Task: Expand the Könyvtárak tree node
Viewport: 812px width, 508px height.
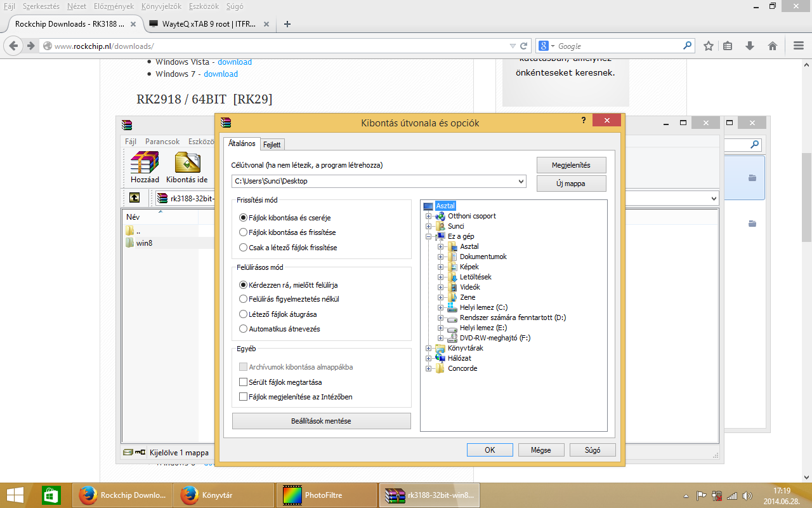Action: (429, 348)
